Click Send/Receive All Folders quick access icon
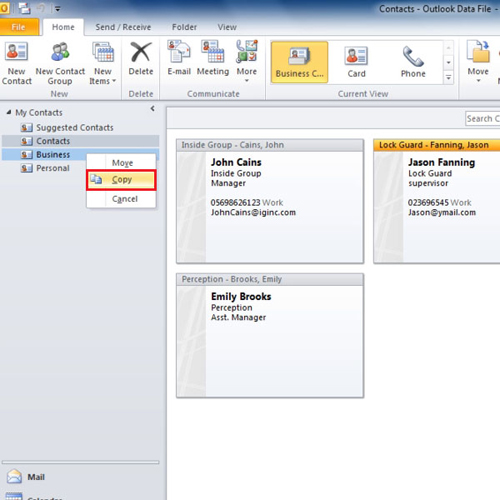Screen dimensions: 500x500 [25, 8]
